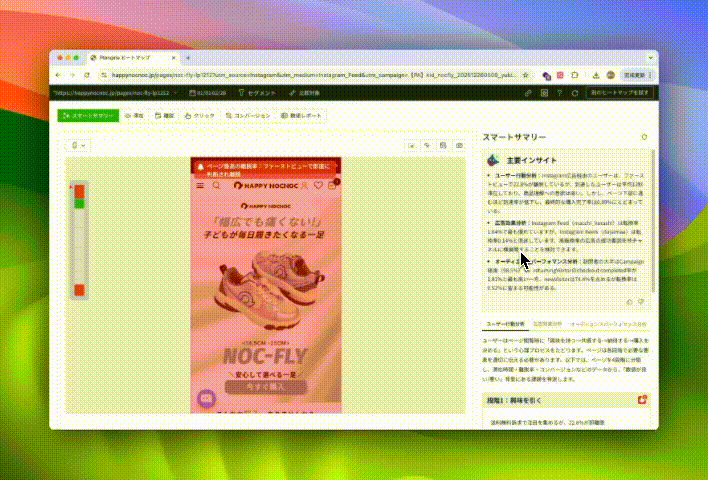This screenshot has width=708, height=480.
Task: Open the device type dropdown
Action: pyautogui.click(x=78, y=146)
